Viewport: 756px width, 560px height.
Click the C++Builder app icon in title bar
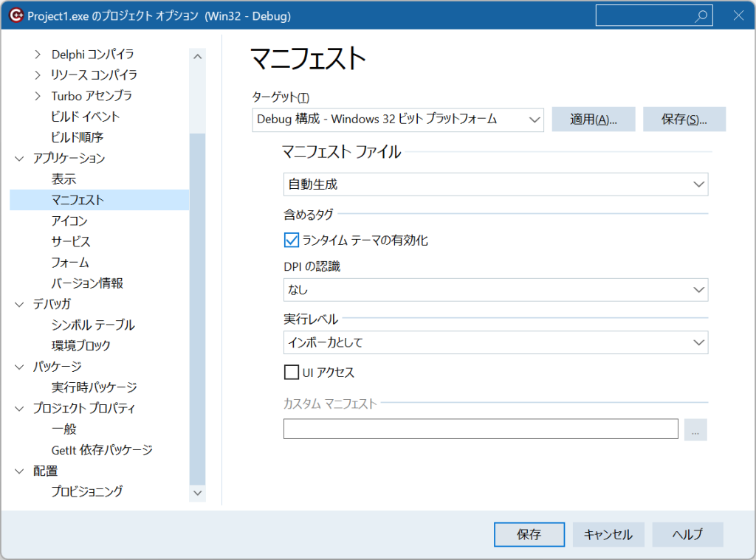click(x=16, y=16)
